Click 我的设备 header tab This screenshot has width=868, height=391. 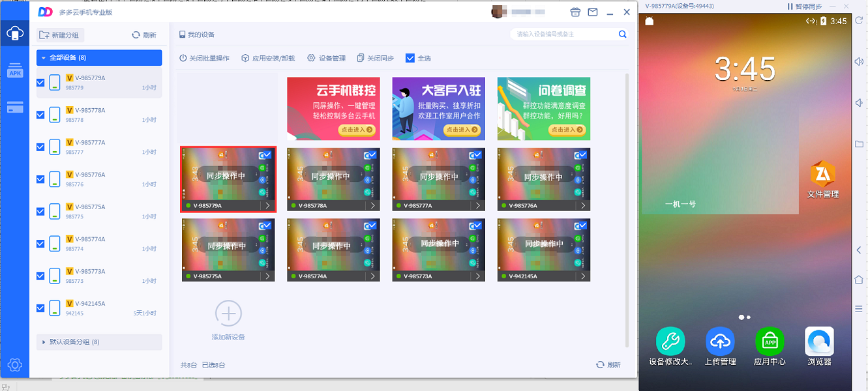[x=196, y=35]
